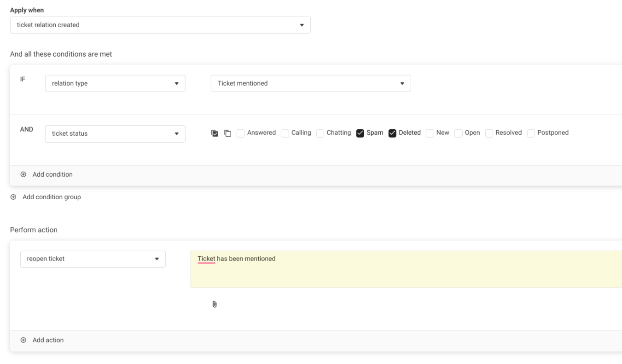
Task: Open the 'reopen ticket' action dropdown
Action: pyautogui.click(x=93, y=259)
